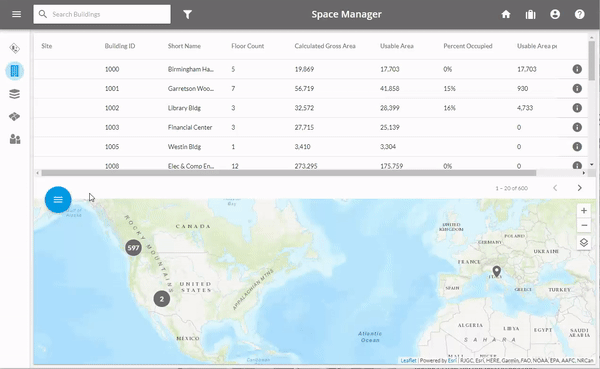This screenshot has width=600, height=369.
Task: Show info for building 1000
Action: point(577,69)
